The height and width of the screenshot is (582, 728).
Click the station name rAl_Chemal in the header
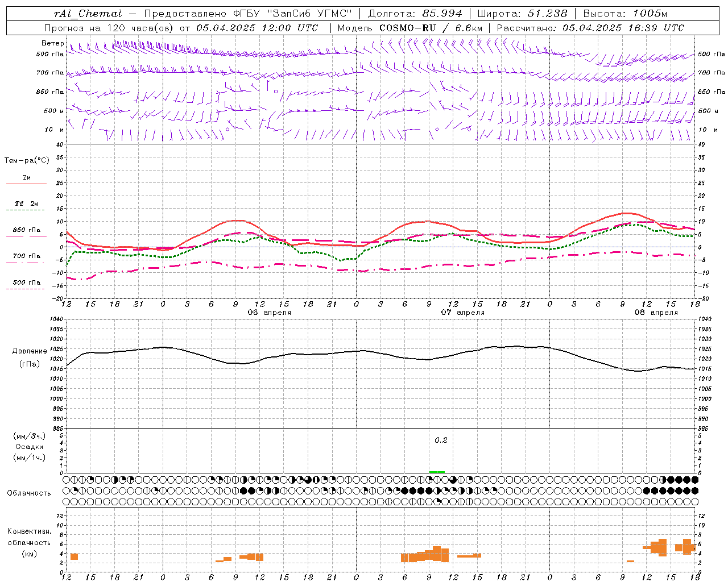(x=88, y=14)
